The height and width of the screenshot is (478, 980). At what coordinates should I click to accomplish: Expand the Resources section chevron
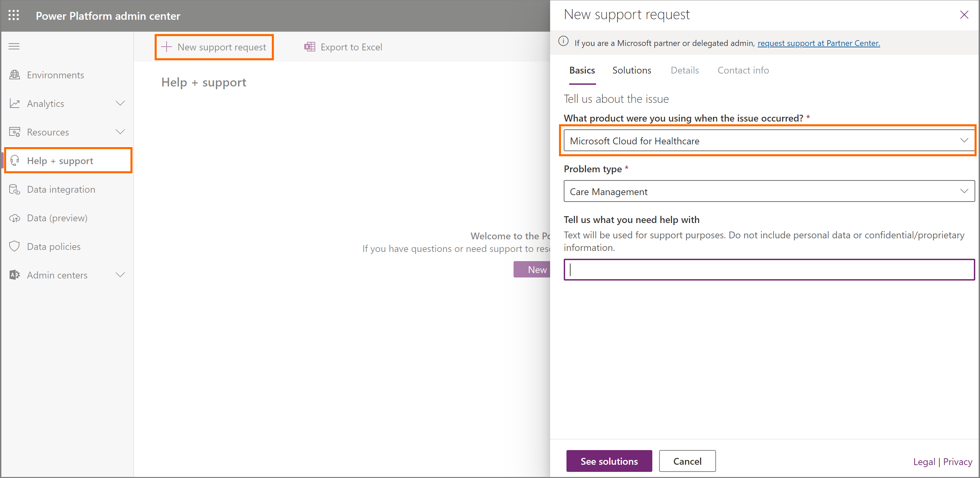point(120,132)
